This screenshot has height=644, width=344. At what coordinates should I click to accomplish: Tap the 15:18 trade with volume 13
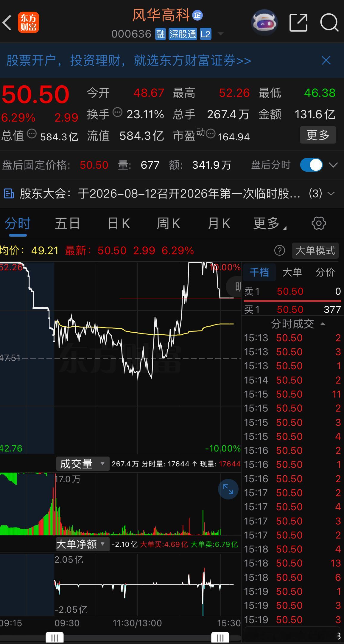click(x=292, y=563)
